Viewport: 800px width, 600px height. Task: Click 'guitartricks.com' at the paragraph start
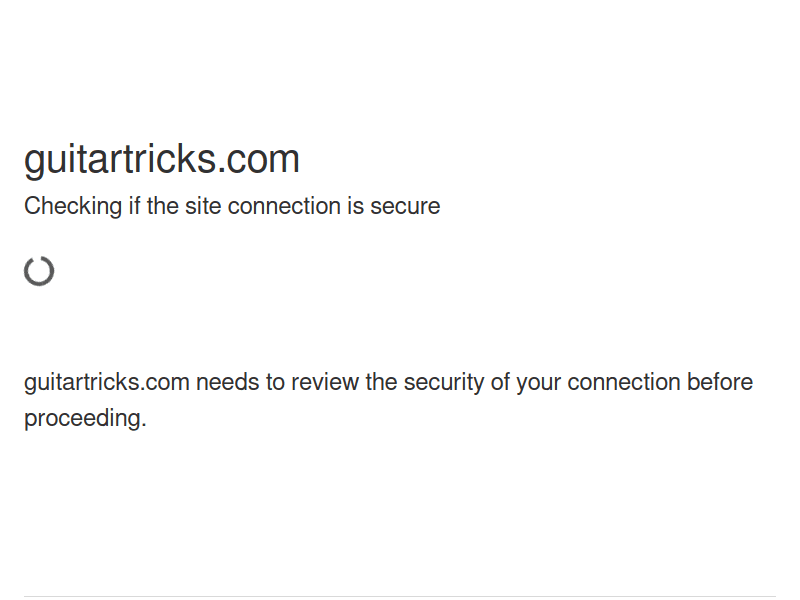[x=107, y=382]
